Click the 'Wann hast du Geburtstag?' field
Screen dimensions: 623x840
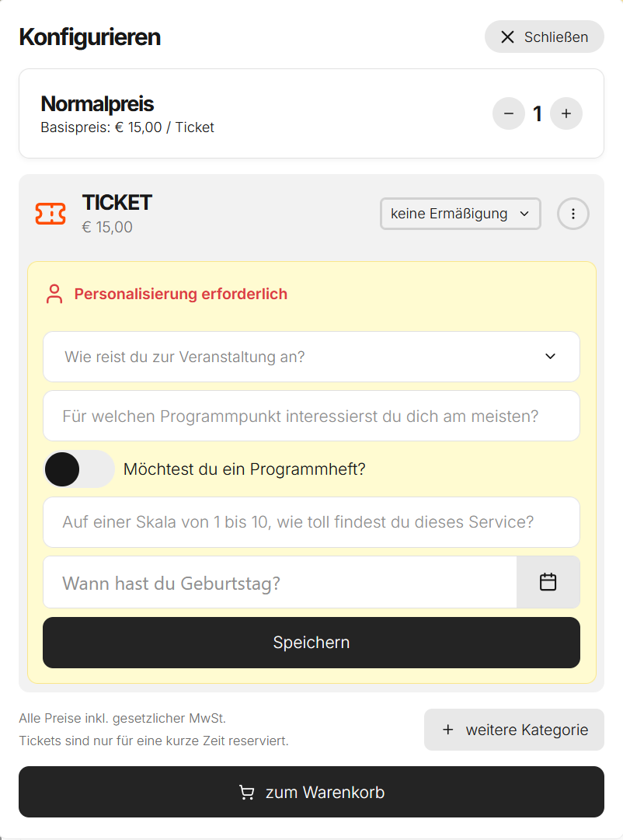click(280, 582)
